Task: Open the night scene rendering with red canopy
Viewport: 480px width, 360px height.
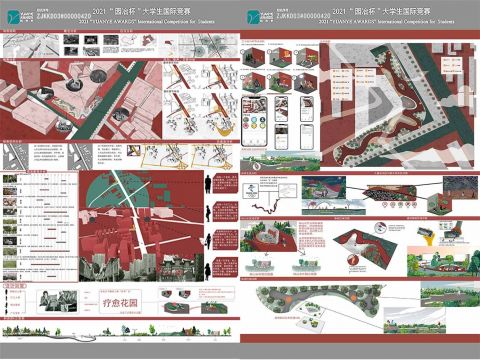Action: 324,188
